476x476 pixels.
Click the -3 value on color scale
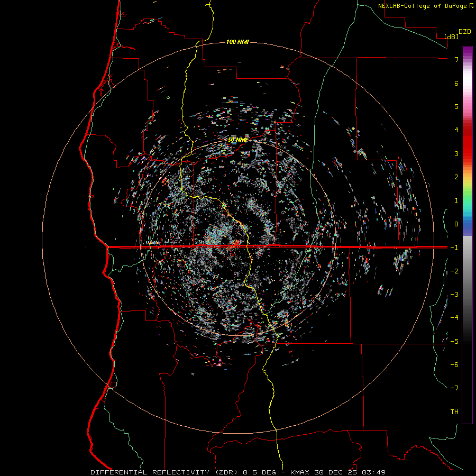(x=454, y=295)
